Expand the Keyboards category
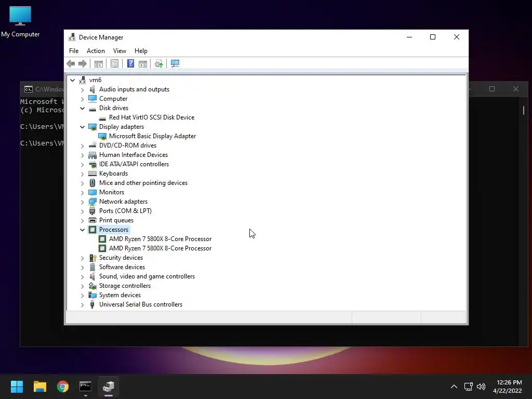The width and height of the screenshot is (532, 399). [x=82, y=174]
